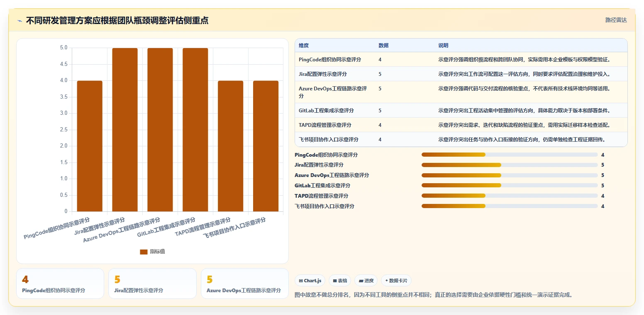
Task: Click the Azure DevOps row description about 技术栈环境
Action: 524,89
